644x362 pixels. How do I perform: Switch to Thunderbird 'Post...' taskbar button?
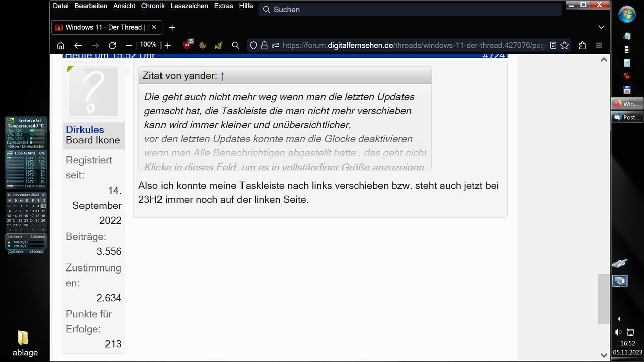click(627, 117)
